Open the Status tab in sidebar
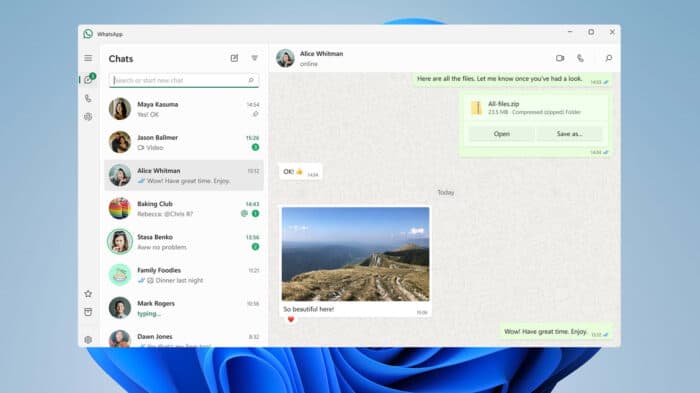Screen dimensions: 700x393 (88, 117)
